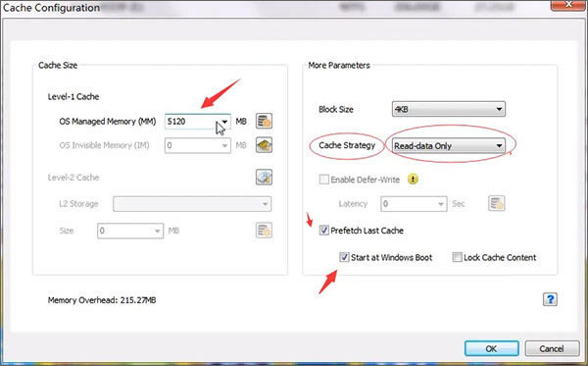This screenshot has width=588, height=366.
Task: Click the OS Invisible Memory chip icon
Action: point(264,145)
